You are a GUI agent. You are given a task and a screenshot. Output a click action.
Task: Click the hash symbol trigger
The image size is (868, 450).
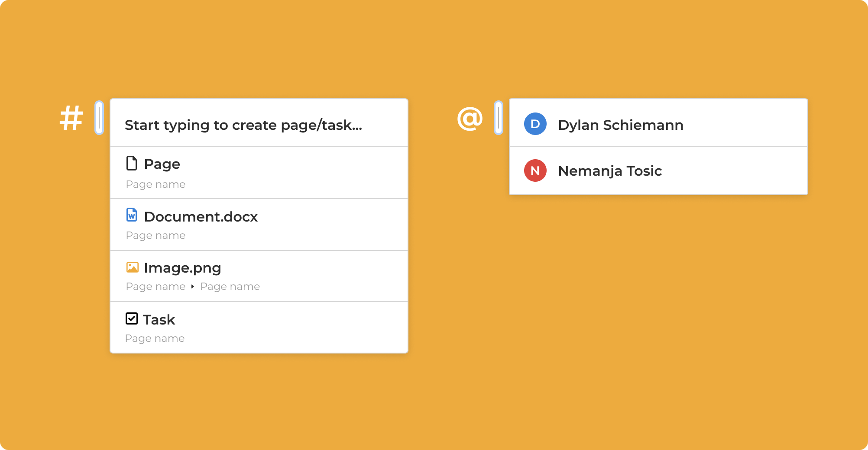tap(71, 118)
